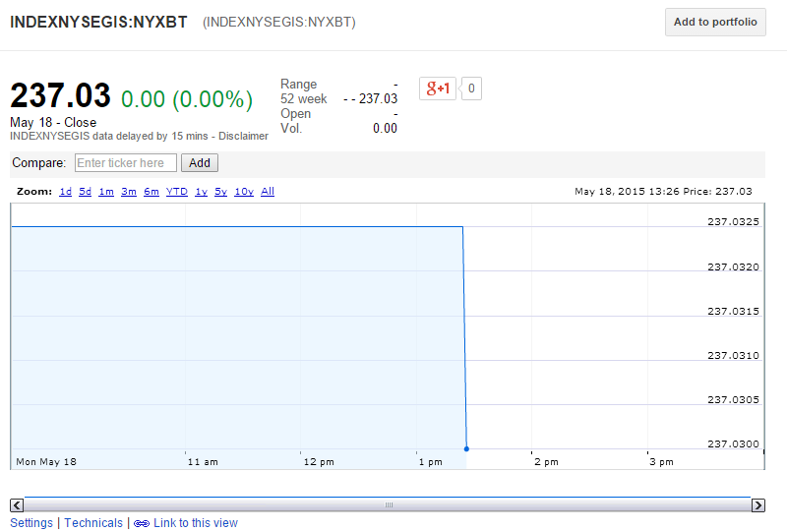Click the scrollbar right arrow
The width and height of the screenshot is (787, 532).
pos(757,505)
